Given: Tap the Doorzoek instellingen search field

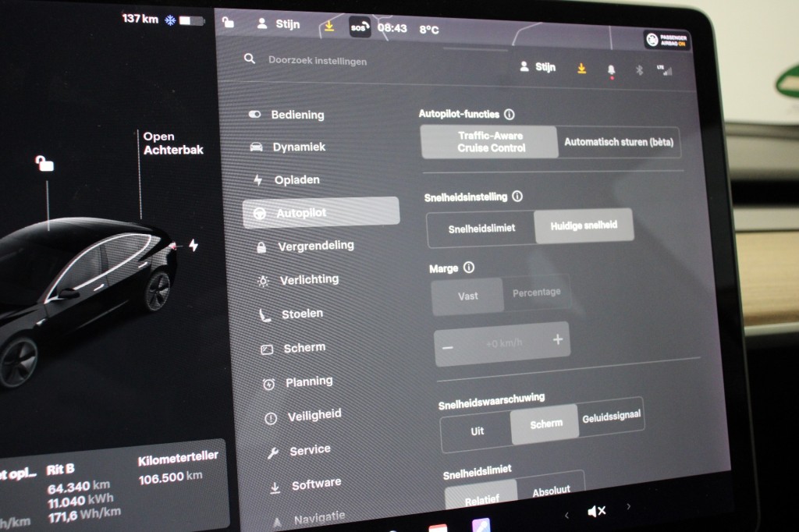Looking at the screenshot, I should point(318,60).
